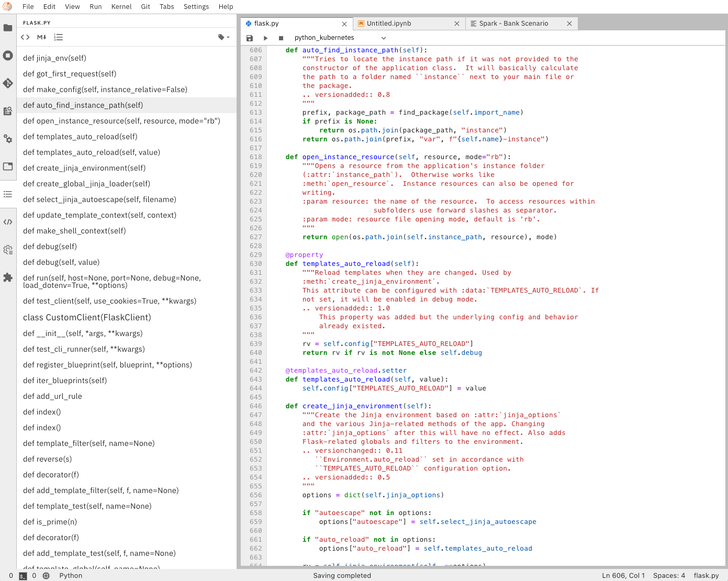Open the Git menu
Image resolution: width=728 pixels, height=581 pixels.
pos(145,6)
